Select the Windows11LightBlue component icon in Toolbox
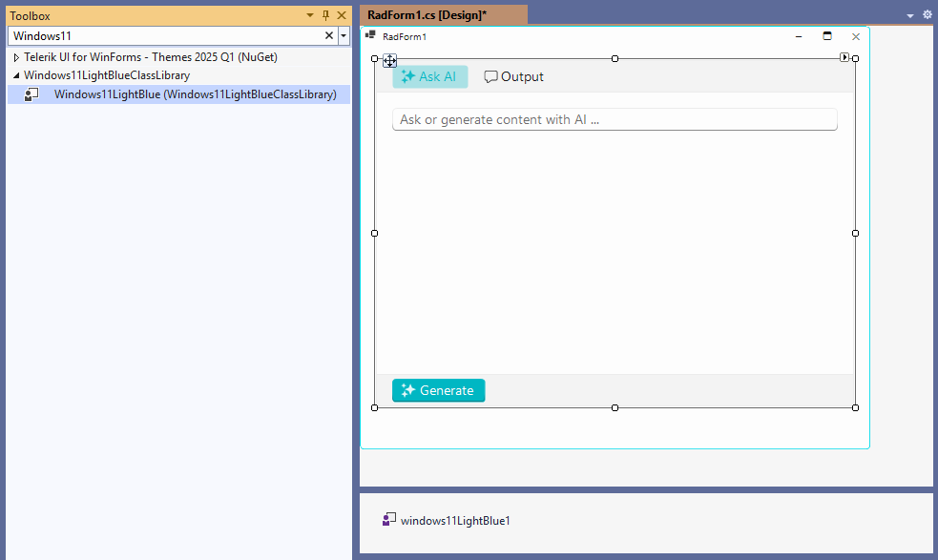938x560 pixels. click(31, 93)
